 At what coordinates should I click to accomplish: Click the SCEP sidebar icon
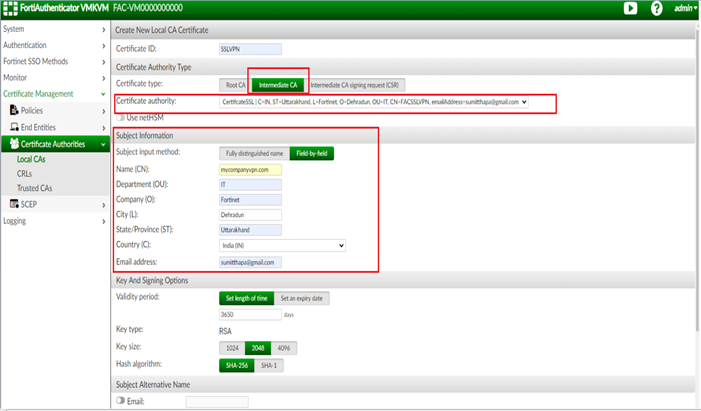pos(14,204)
